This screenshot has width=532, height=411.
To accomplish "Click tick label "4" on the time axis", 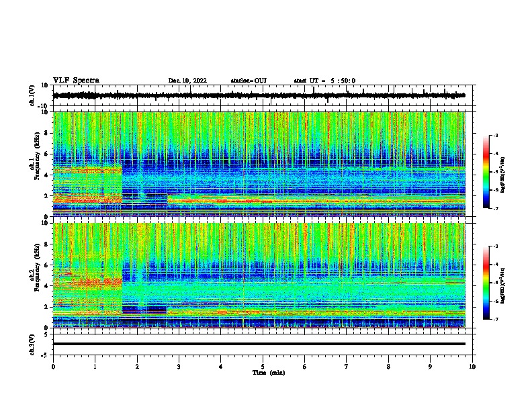I will [221, 367].
